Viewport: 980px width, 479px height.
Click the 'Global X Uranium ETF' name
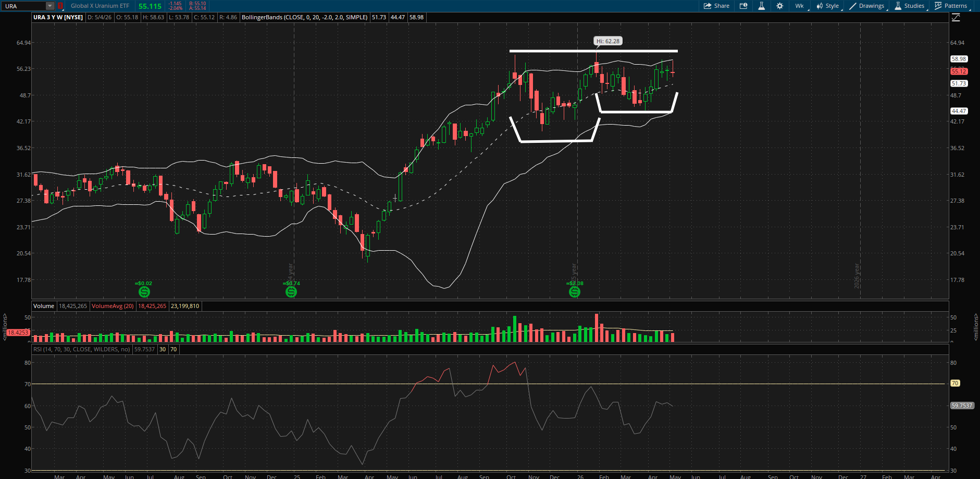[x=100, y=6]
